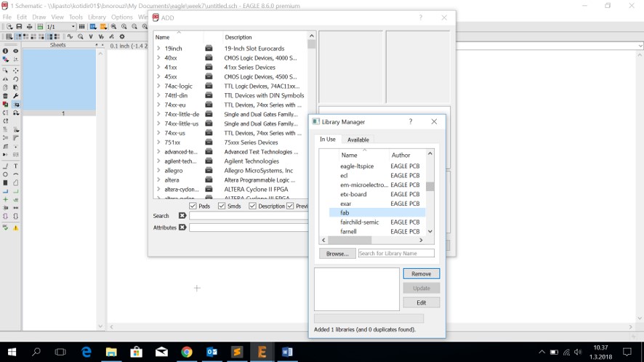Viewport: 644px width, 362px height.
Task: Expand the allegro library
Action: [x=158, y=171]
